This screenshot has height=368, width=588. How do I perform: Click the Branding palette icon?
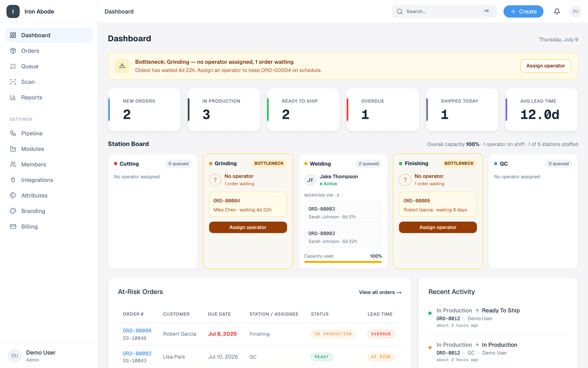pyautogui.click(x=13, y=211)
